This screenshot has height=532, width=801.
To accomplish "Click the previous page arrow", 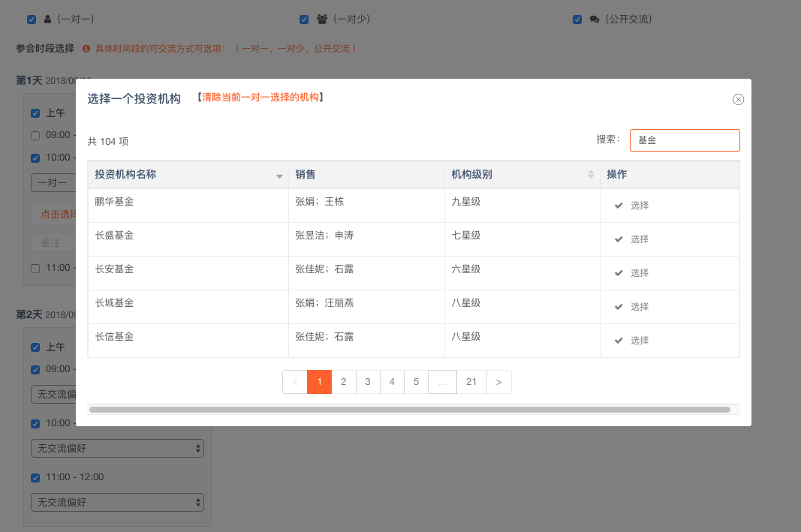I will click(295, 382).
